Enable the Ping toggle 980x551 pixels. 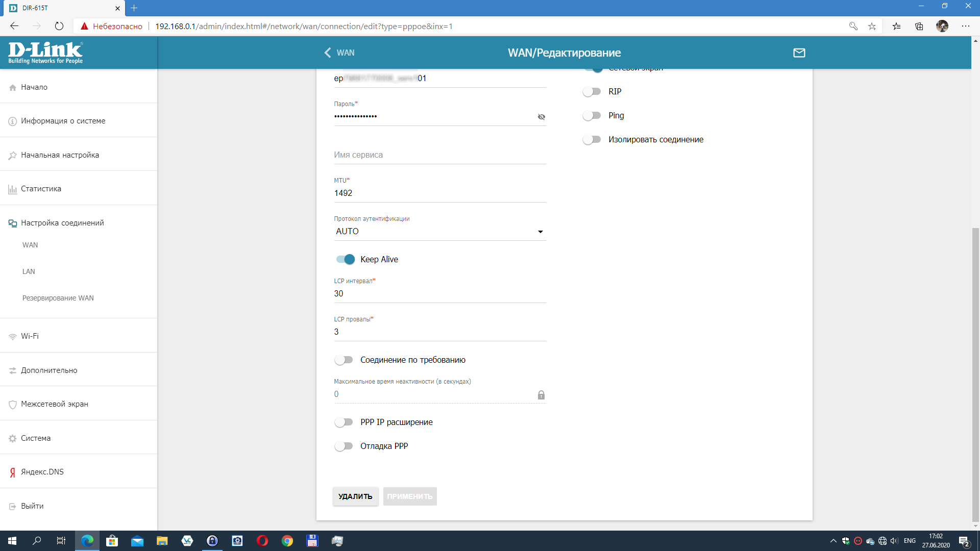click(x=592, y=115)
